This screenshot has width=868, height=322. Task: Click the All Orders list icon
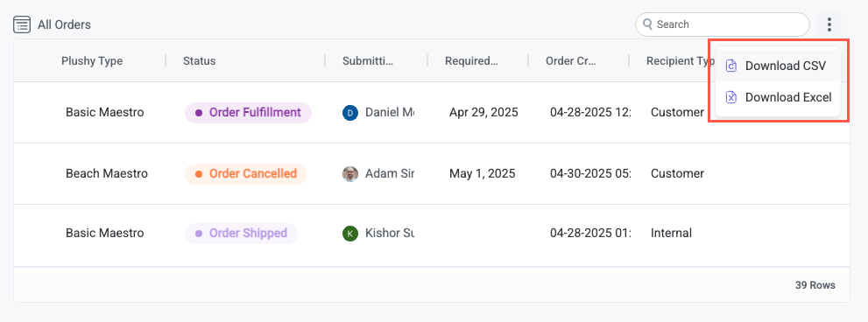(x=22, y=24)
